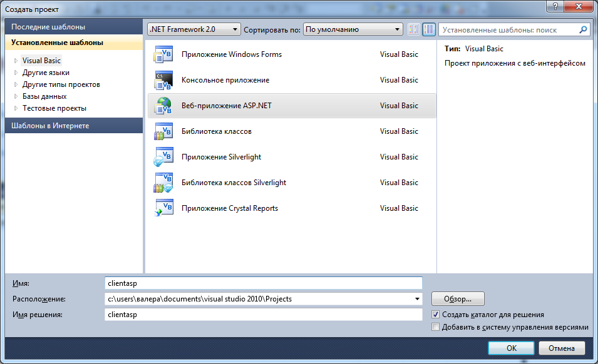598x364 pixels.
Task: Select 'Другие языки' tree item
Action: pos(46,73)
